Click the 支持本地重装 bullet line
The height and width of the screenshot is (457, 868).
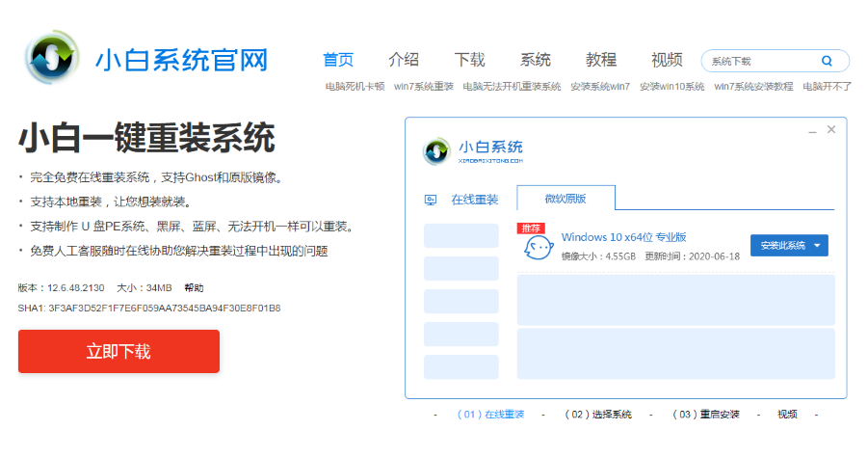pos(110,202)
